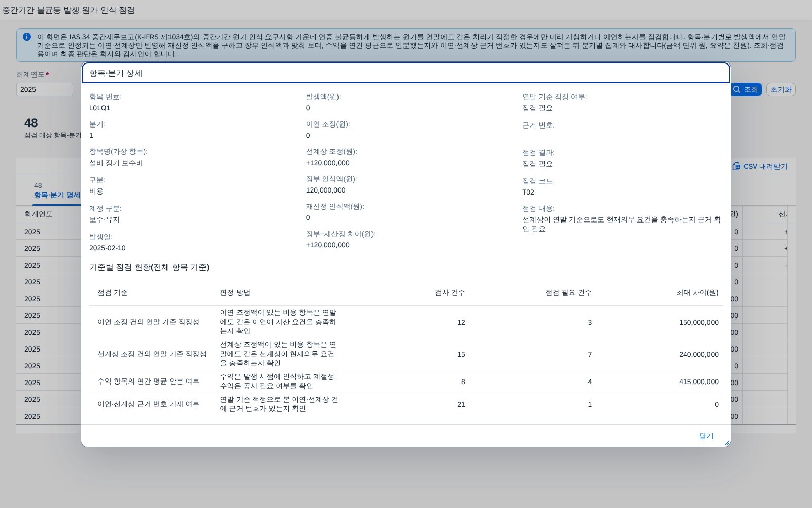Click the max difference value 415,000,000

(699, 382)
